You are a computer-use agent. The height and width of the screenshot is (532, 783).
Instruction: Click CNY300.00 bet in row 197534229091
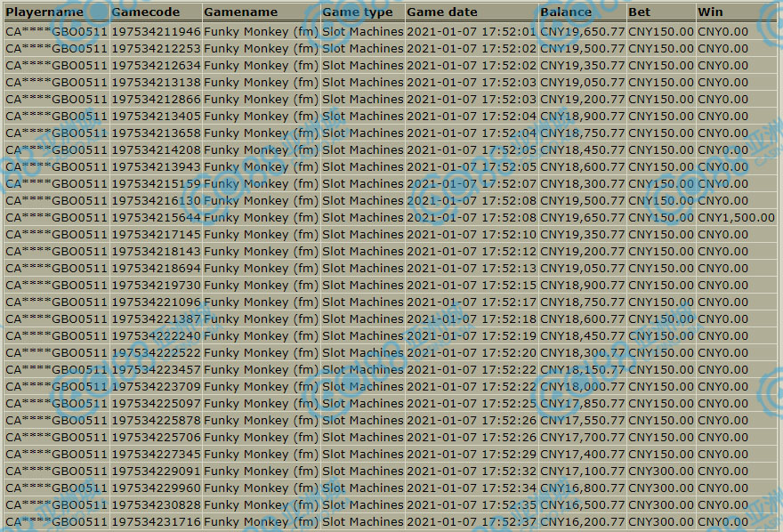coord(661,472)
